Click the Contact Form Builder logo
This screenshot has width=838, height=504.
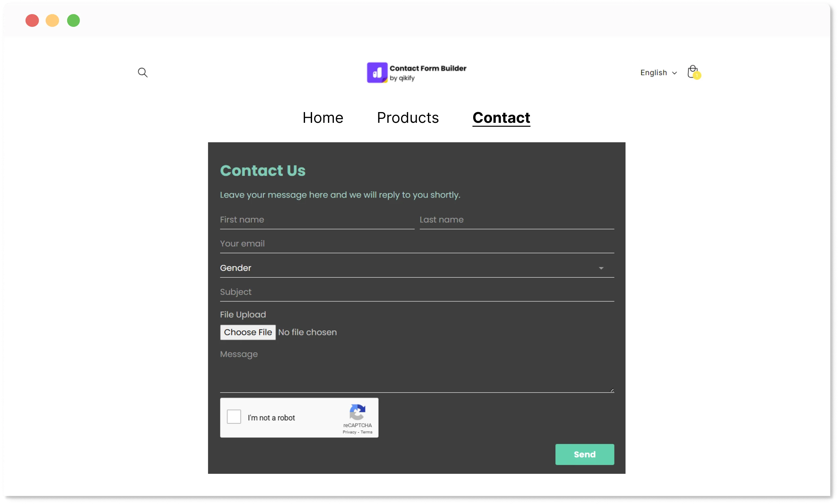[416, 73]
